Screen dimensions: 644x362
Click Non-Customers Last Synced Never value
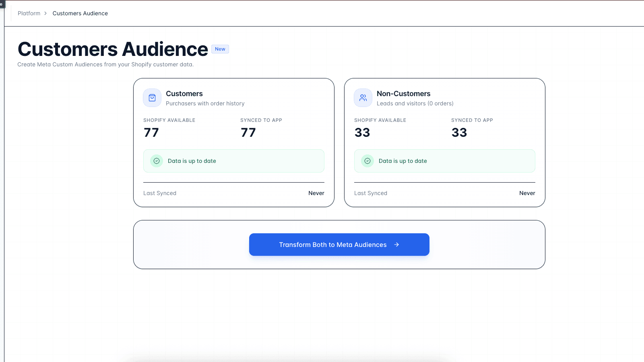527,193
